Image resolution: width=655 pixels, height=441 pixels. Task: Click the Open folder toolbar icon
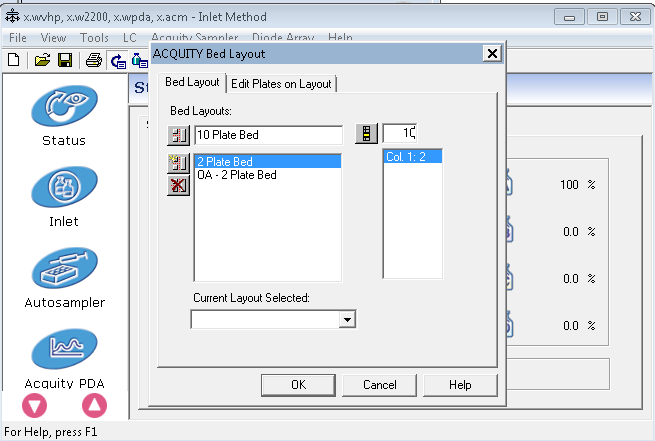point(42,60)
